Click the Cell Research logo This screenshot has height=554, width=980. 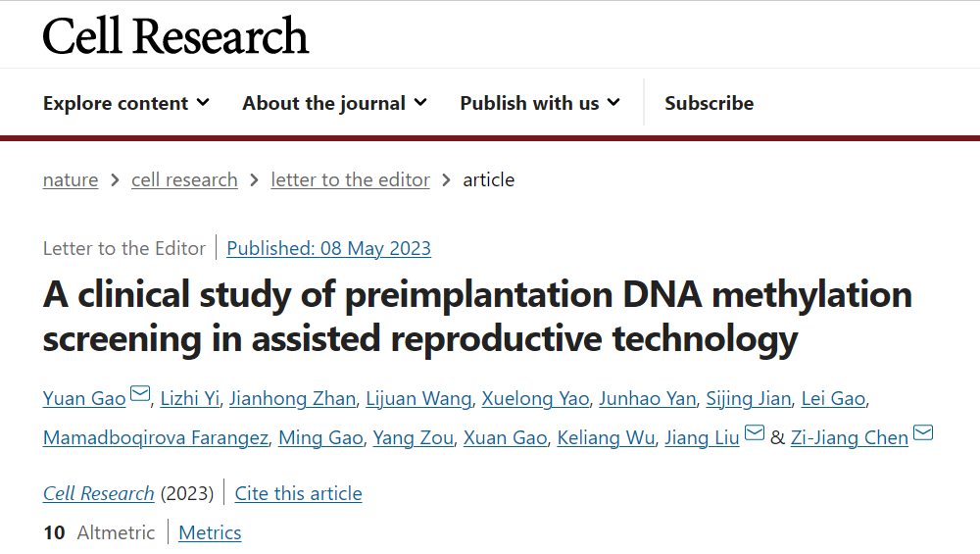click(175, 35)
